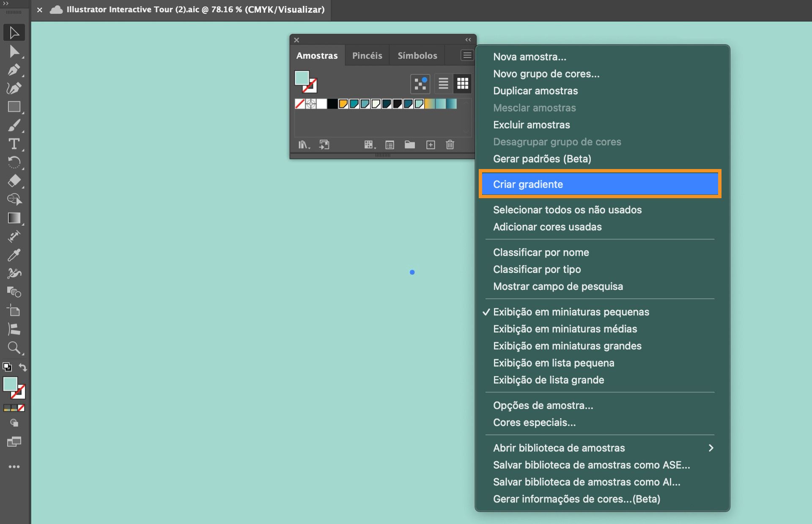812x524 pixels.
Task: Open the Swatch Libraries menu
Action: (x=304, y=145)
